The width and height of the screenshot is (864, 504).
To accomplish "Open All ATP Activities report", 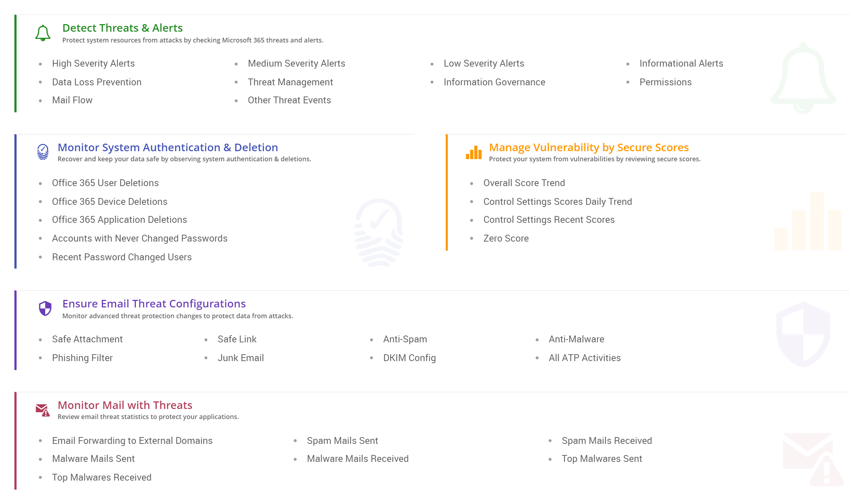I will [x=584, y=358].
